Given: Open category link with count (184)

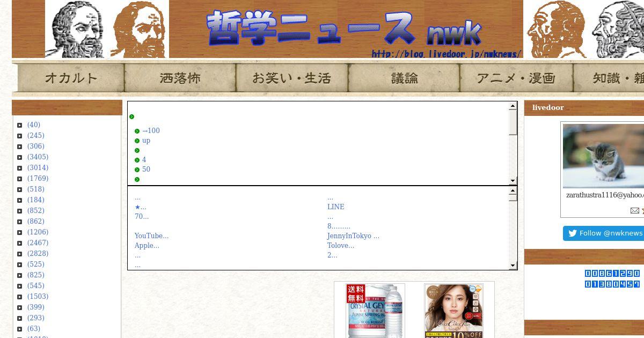Looking at the screenshot, I should tap(36, 200).
